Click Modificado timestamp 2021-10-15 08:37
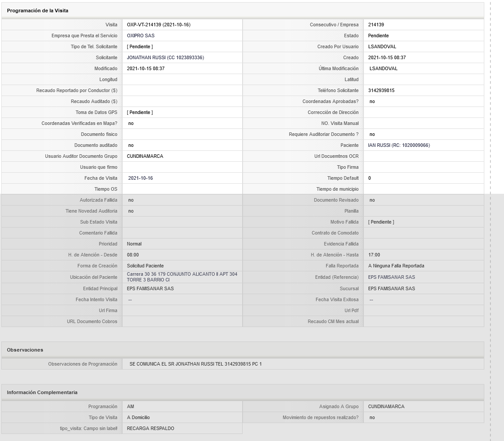This screenshot has height=441, width=504. [x=146, y=68]
